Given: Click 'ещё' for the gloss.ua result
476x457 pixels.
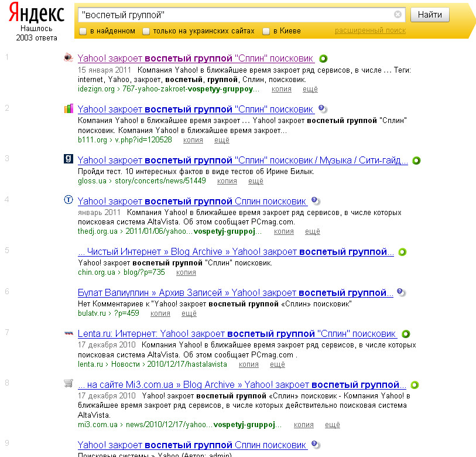Looking at the screenshot, I should (x=256, y=181).
